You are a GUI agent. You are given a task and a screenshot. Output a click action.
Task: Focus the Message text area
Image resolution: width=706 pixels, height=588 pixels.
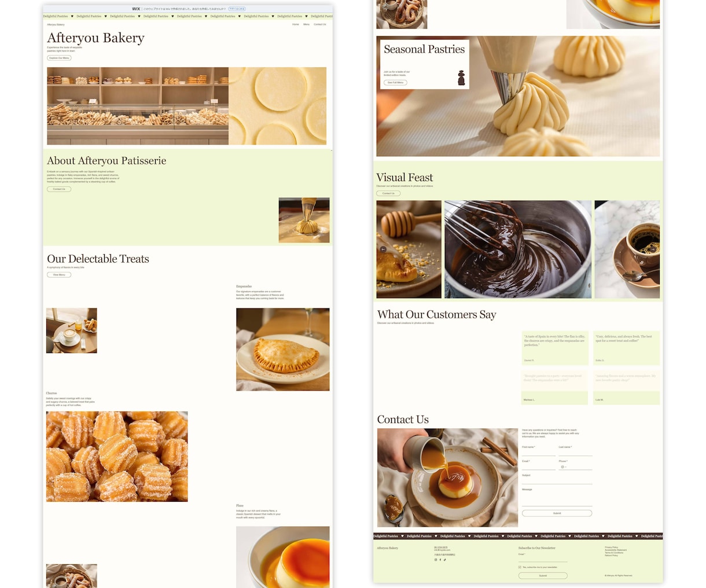pyautogui.click(x=557, y=499)
